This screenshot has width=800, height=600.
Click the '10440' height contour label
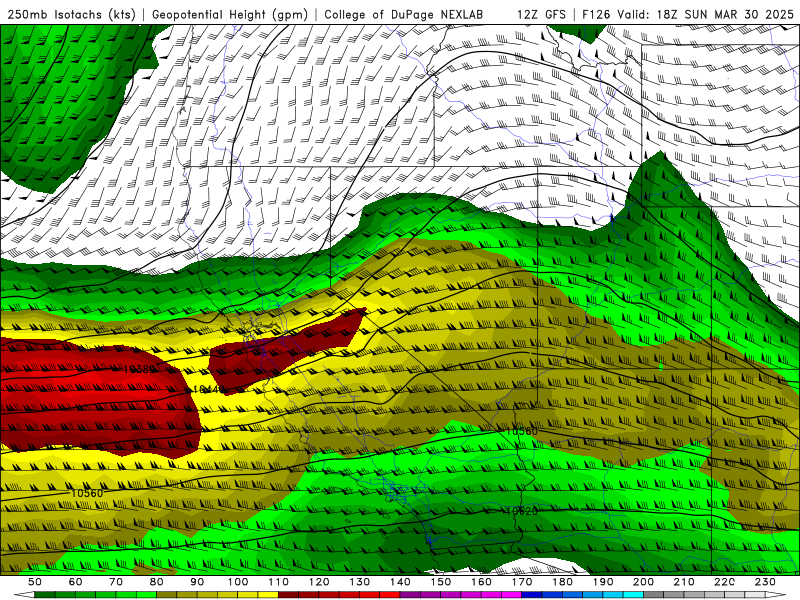tap(209, 389)
